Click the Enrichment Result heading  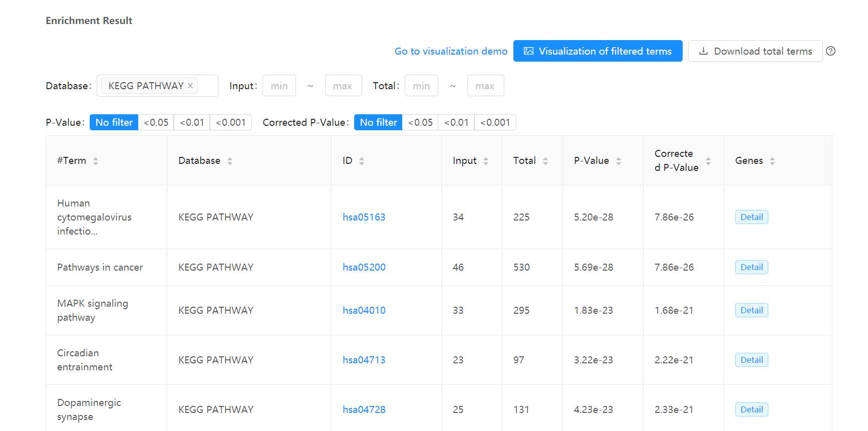pos(89,21)
